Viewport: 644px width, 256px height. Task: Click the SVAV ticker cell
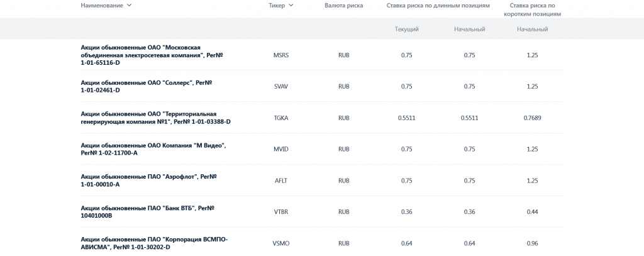coord(281,87)
